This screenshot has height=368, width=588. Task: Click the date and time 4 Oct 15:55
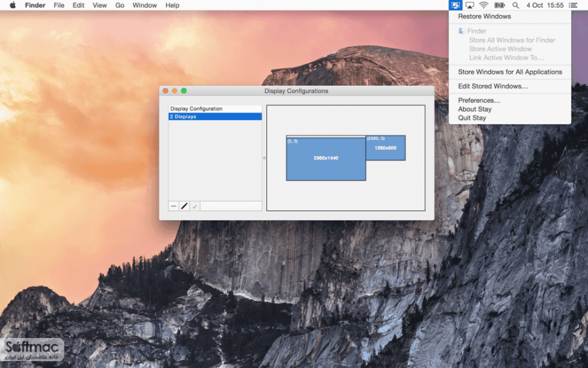click(544, 5)
